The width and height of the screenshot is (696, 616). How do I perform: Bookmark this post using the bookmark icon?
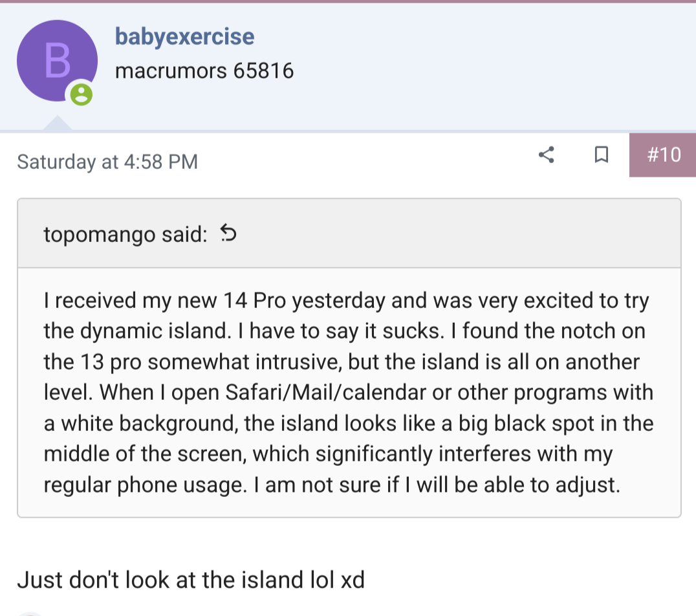pos(601,155)
